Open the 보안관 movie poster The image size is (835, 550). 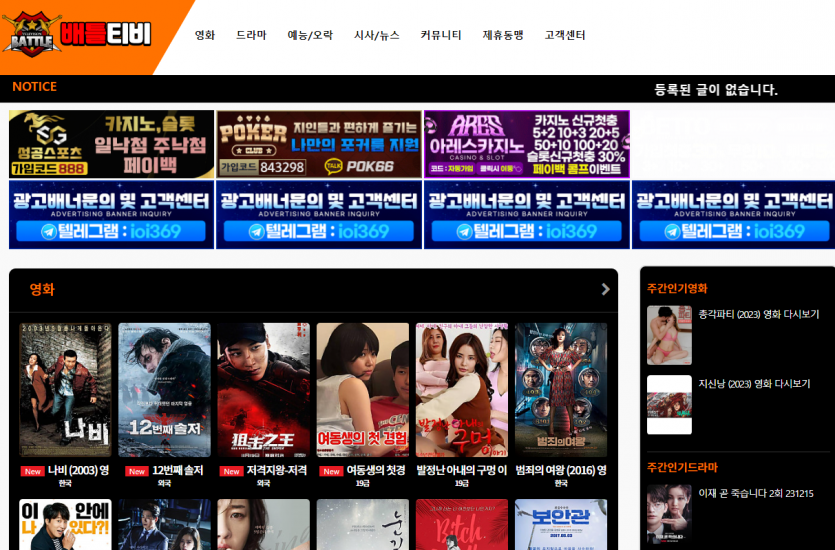tap(561, 524)
